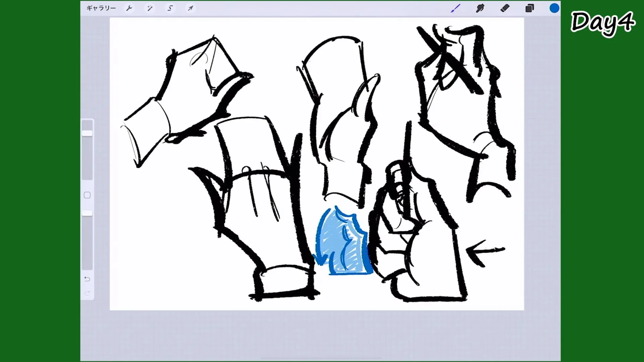
Task: Click the Day4 title text
Action: [x=602, y=23]
